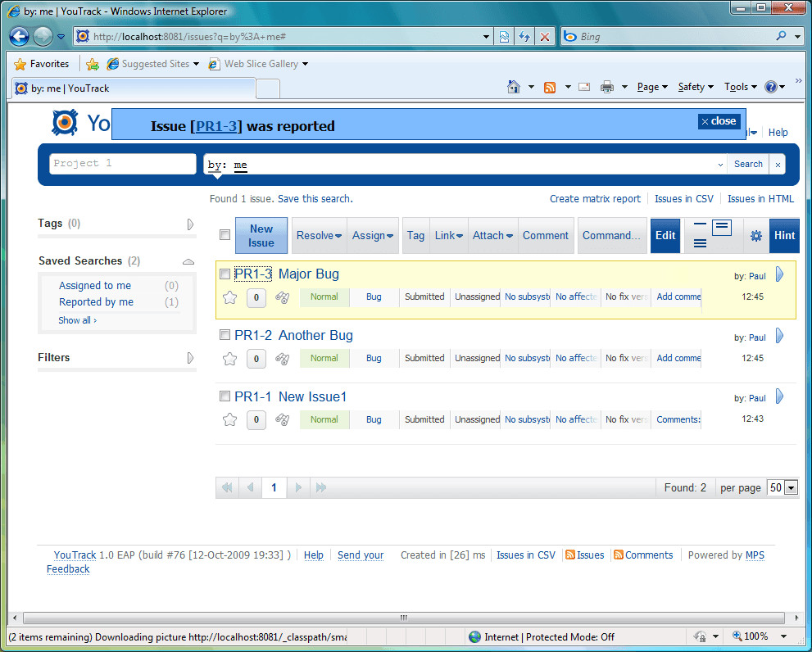812x652 pixels.
Task: Star the PR1-1 New Issue1 issue
Action: tap(229, 420)
